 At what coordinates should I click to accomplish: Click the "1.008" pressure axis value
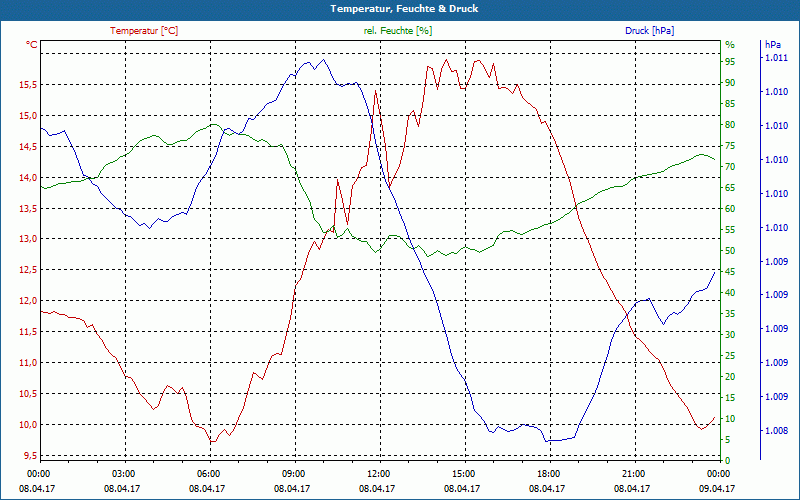[776, 431]
